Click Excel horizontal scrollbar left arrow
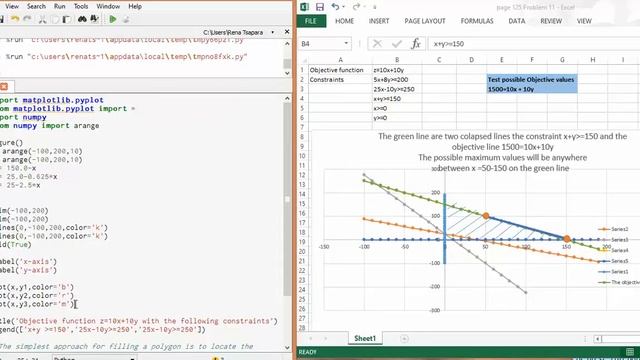Image resolution: width=640 pixels, height=360 pixels. (598, 339)
